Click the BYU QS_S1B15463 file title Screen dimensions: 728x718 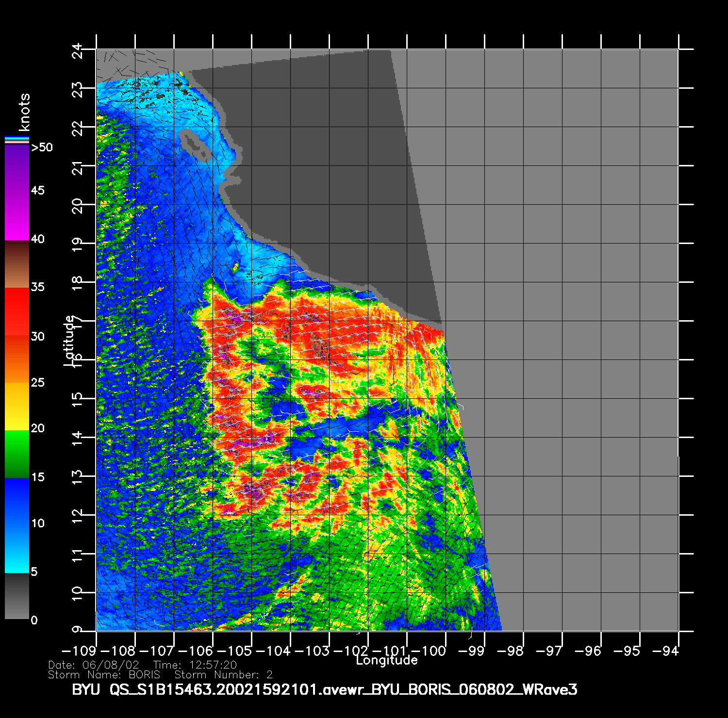(x=324, y=689)
